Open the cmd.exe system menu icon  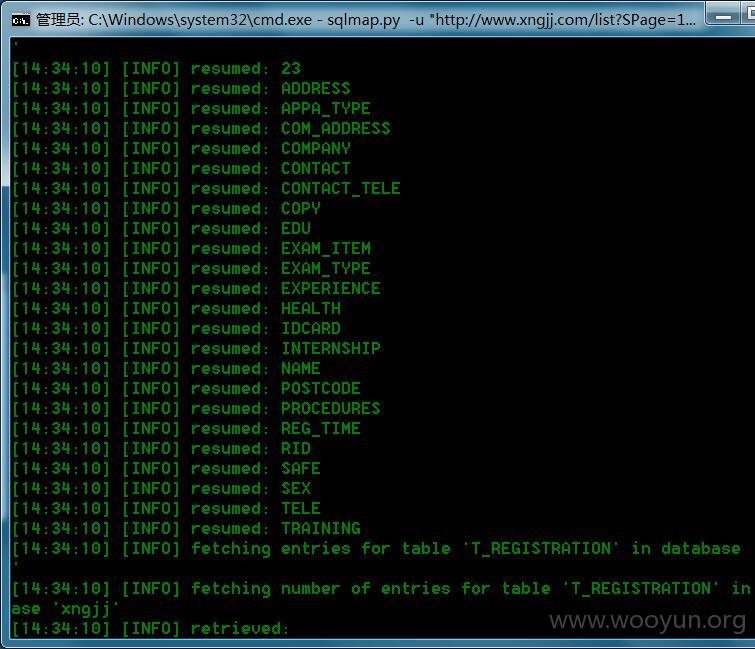(21, 20)
